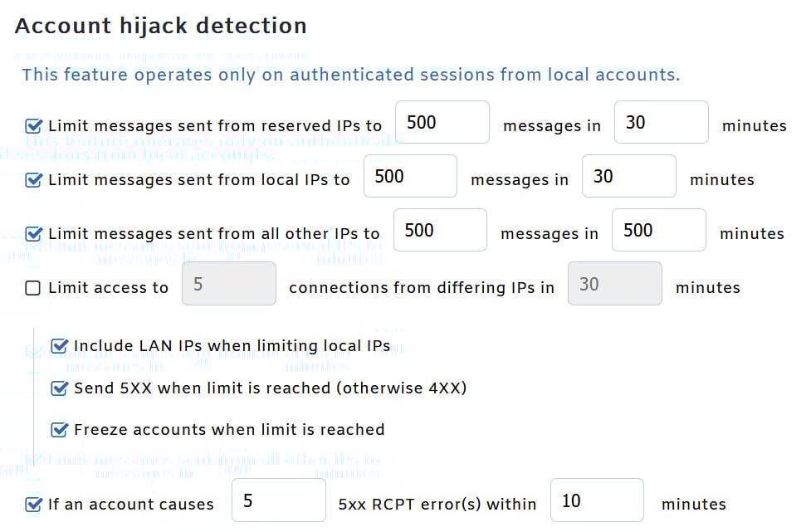Click the 5xx RCPT error count field

[x=278, y=500]
